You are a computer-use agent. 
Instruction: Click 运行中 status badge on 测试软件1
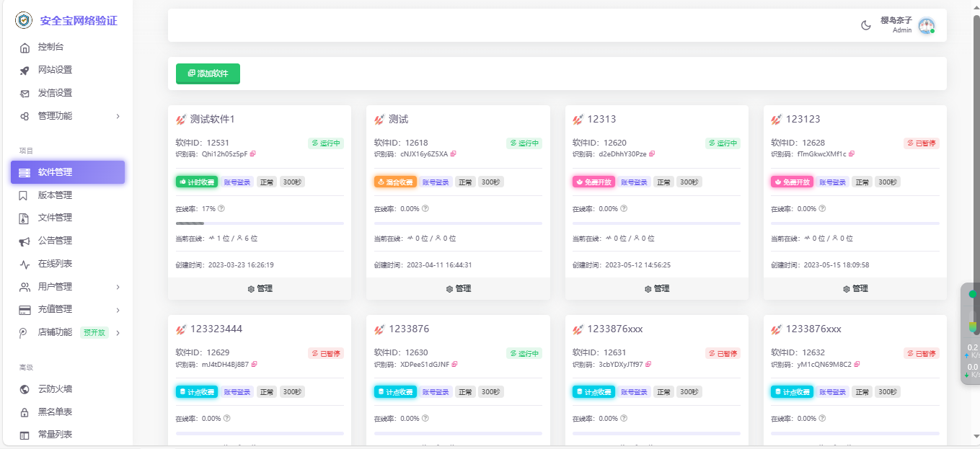click(x=326, y=143)
